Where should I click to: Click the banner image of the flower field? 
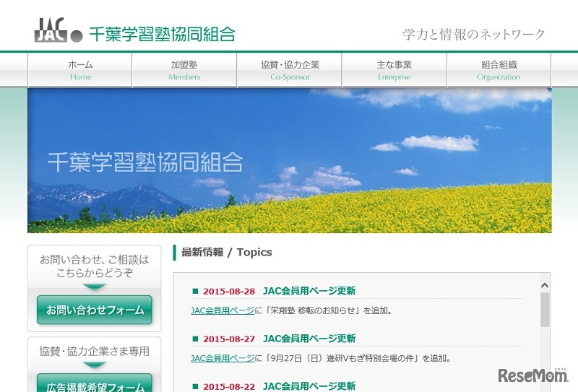pyautogui.click(x=290, y=161)
